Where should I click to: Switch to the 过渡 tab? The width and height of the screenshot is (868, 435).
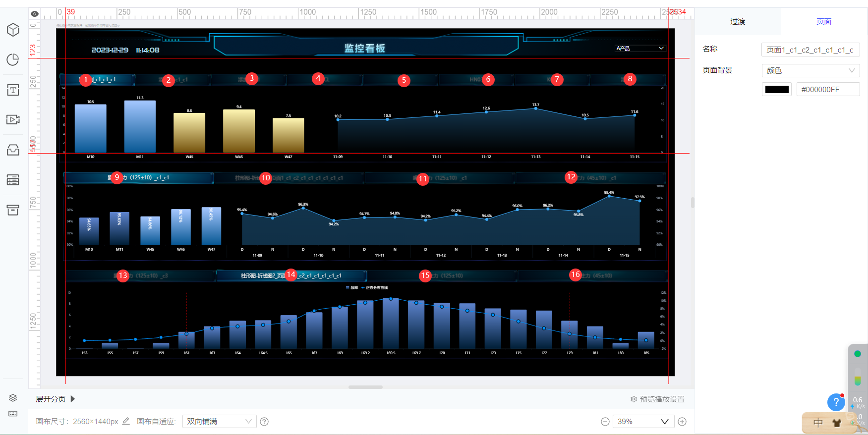click(738, 21)
